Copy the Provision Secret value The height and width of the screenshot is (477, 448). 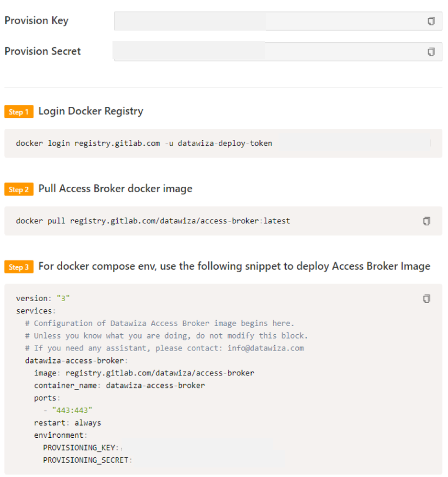431,52
